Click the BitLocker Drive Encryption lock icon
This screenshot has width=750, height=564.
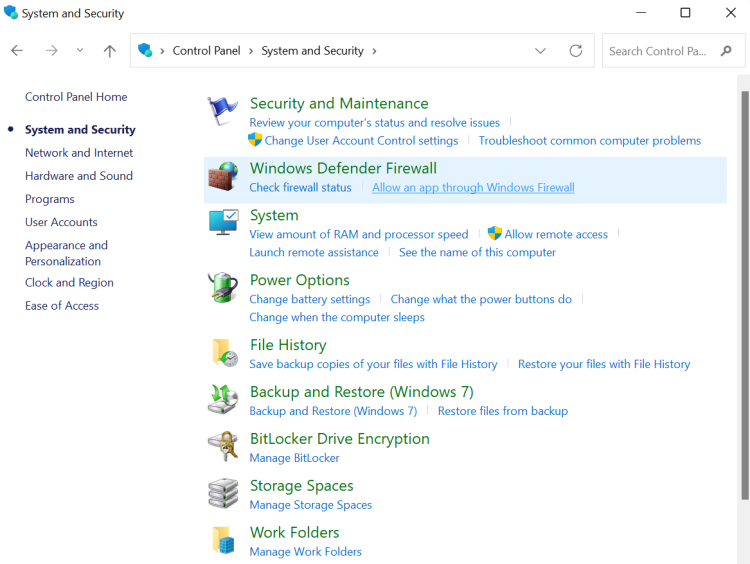coord(223,446)
